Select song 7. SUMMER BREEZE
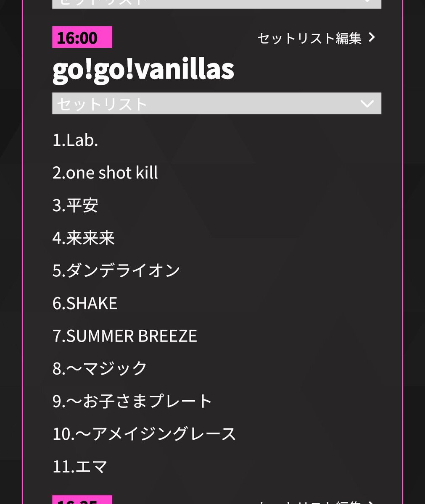The width and height of the screenshot is (425, 504). [124, 336]
